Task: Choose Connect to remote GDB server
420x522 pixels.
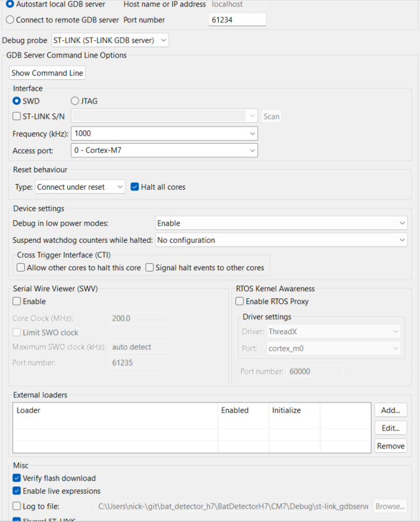Action: 10,20
